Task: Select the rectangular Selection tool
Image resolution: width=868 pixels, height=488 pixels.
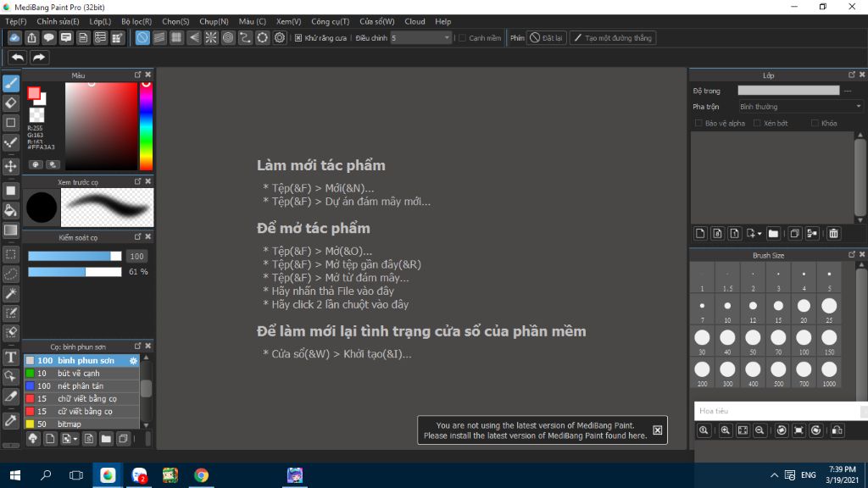Action: click(x=10, y=254)
